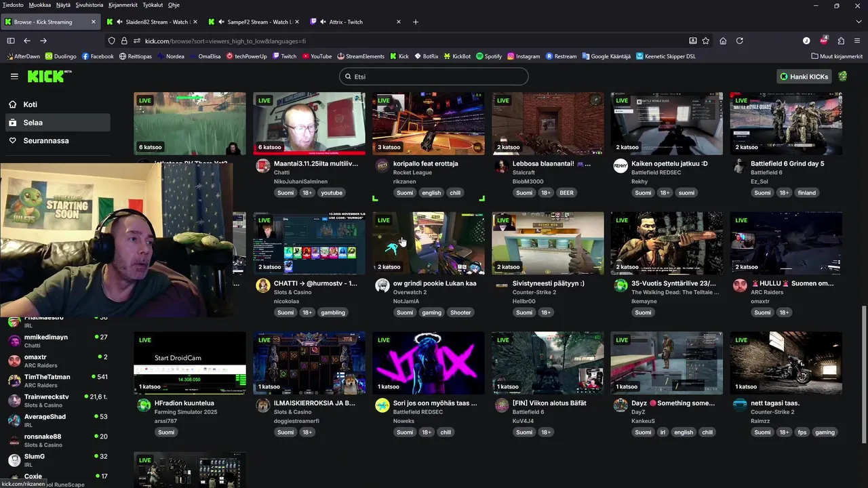Select the Shooter tag on NotJamiA stream

click(x=460, y=312)
